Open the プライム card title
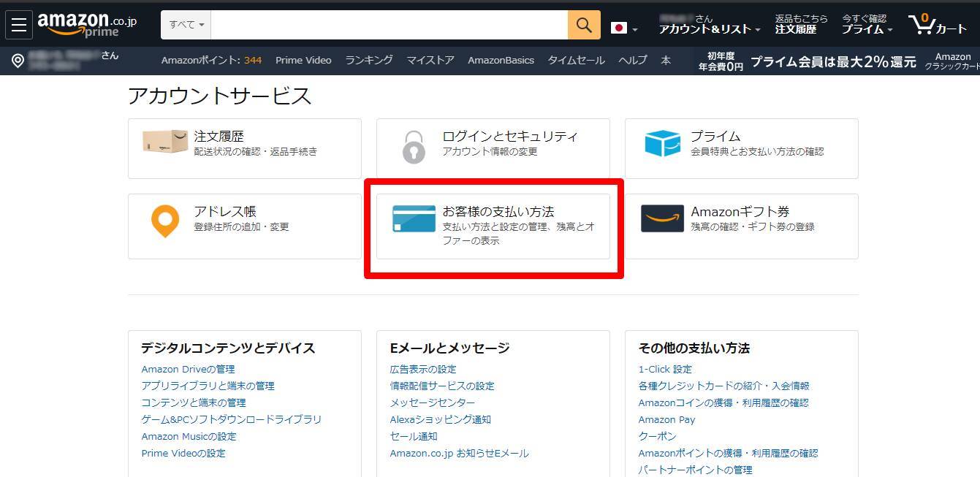The width and height of the screenshot is (980, 477). [715, 137]
